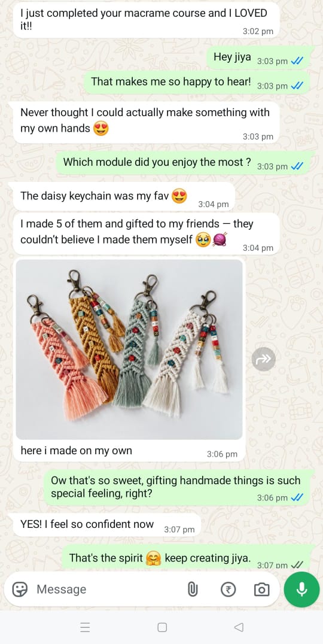Open Android recent apps menu icon
The width and height of the screenshot is (323, 644).
tap(85, 627)
